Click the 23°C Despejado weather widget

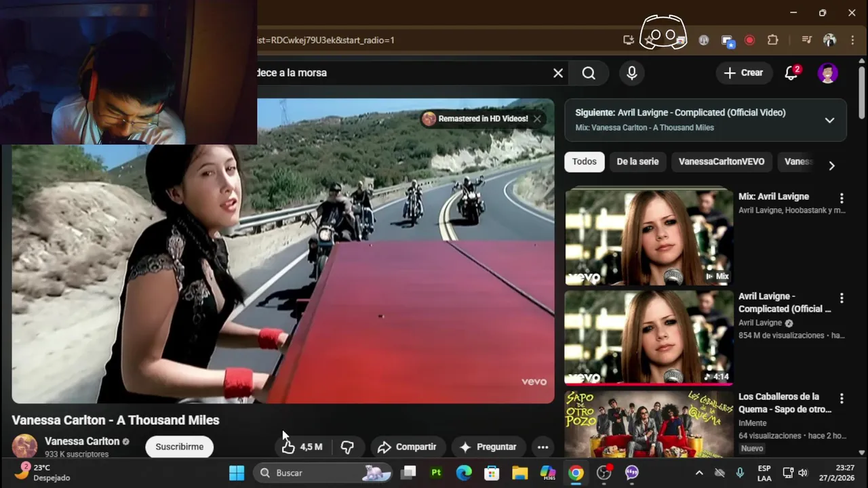click(42, 472)
